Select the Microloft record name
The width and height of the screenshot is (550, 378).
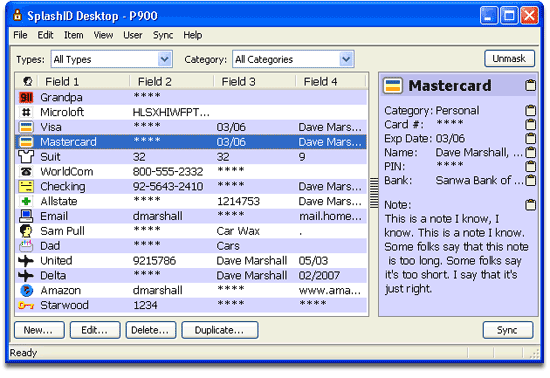[x=62, y=112]
